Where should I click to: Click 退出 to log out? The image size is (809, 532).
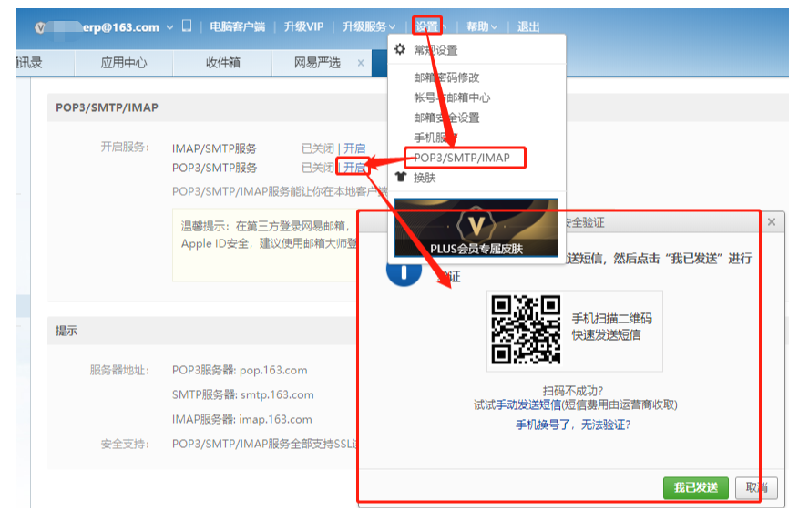click(x=528, y=26)
